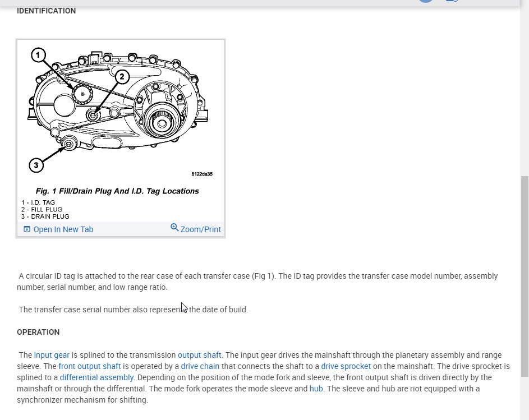Screen dimensions: 529x420
Task: Click the Open In New Tab icon
Action: [x=27, y=229]
